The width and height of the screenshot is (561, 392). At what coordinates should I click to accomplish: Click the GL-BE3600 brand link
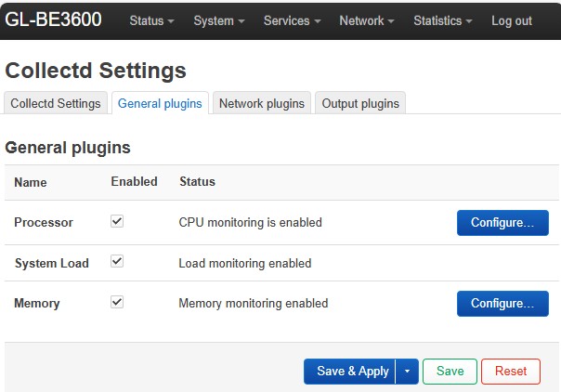tap(54, 20)
